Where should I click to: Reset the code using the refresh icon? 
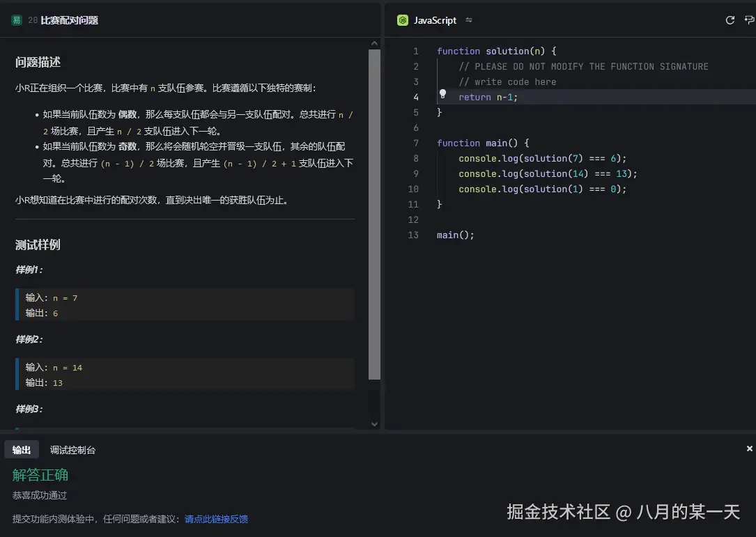730,20
